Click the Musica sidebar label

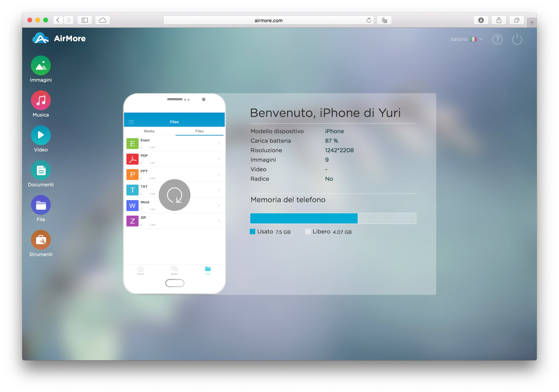[x=41, y=115]
